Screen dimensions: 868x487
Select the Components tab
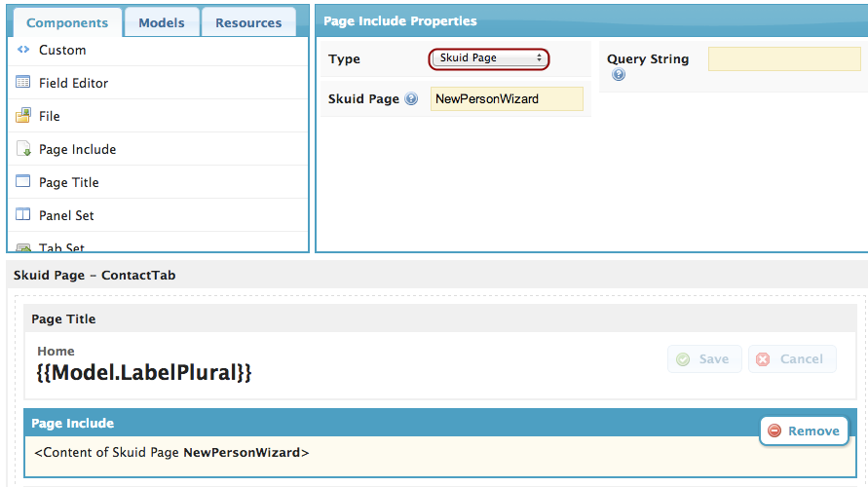(x=67, y=22)
